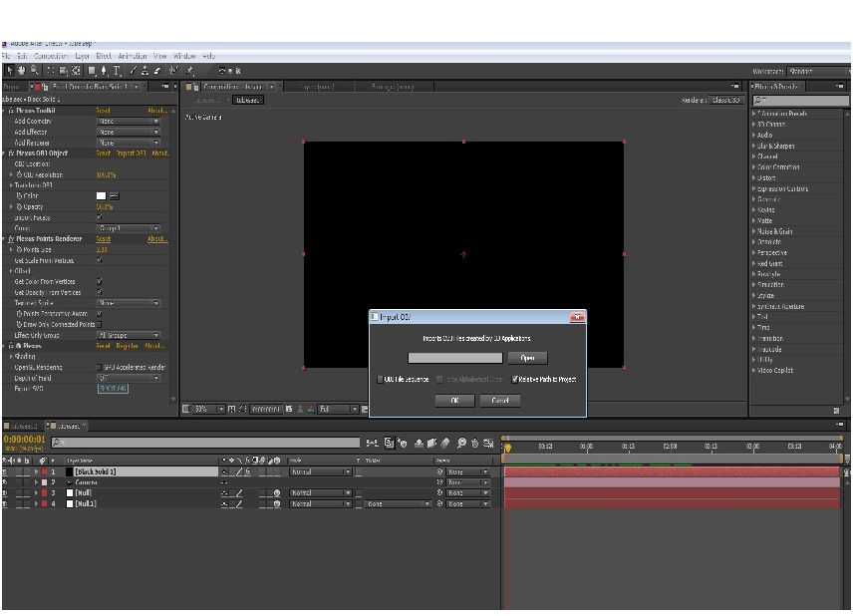Select the Zoom magnifier tool
This screenshot has height=616, width=853.
point(34,70)
